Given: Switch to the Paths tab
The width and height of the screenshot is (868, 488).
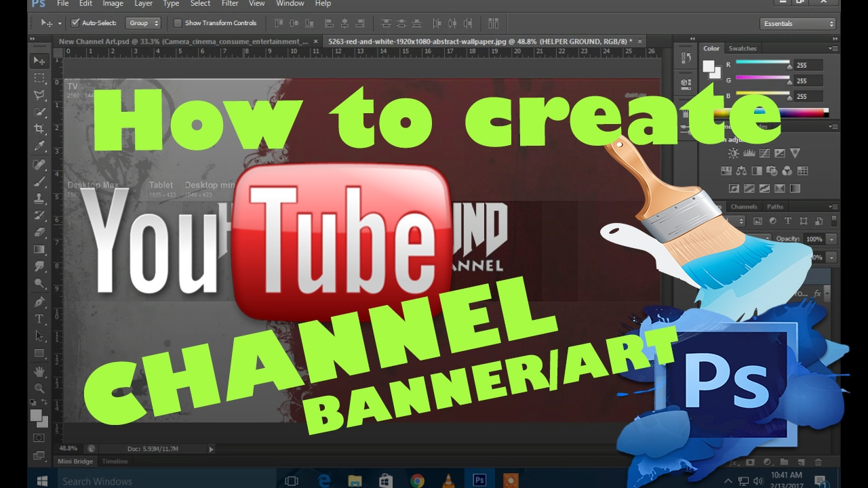Looking at the screenshot, I should point(775,207).
